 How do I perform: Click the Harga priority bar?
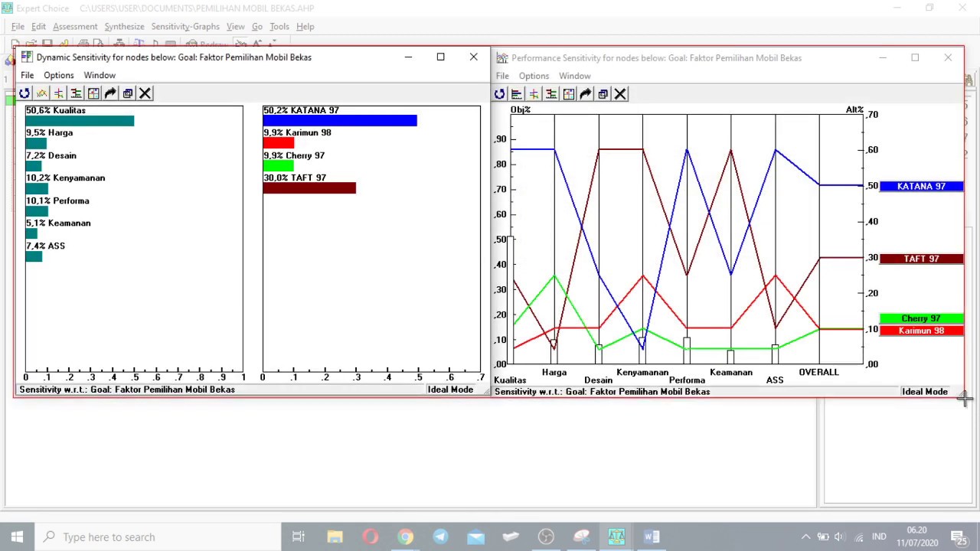point(36,143)
